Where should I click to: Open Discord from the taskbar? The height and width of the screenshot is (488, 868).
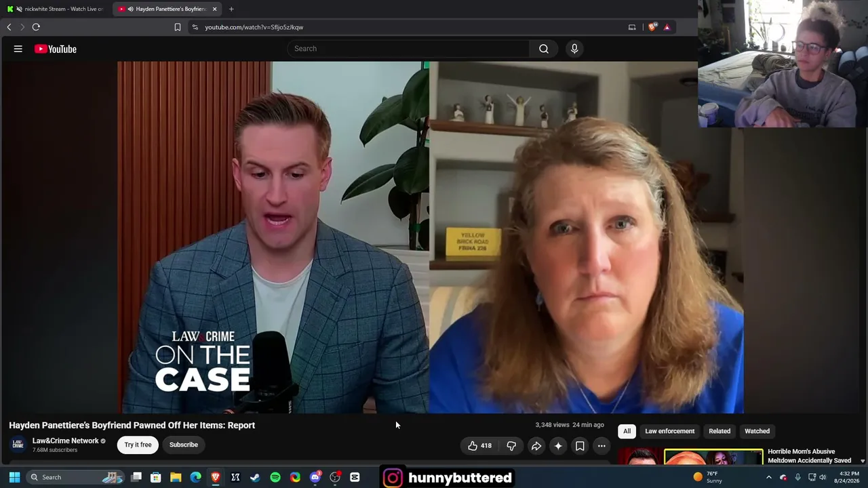[x=315, y=477]
